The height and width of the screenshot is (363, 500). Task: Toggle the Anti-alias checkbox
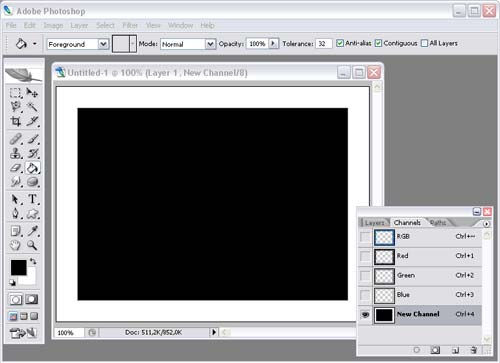point(340,43)
